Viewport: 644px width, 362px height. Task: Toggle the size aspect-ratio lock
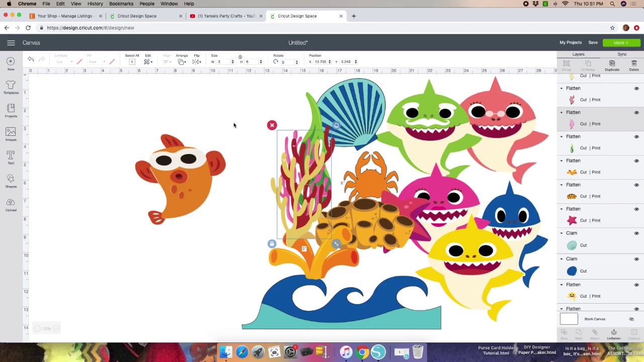pos(240,57)
